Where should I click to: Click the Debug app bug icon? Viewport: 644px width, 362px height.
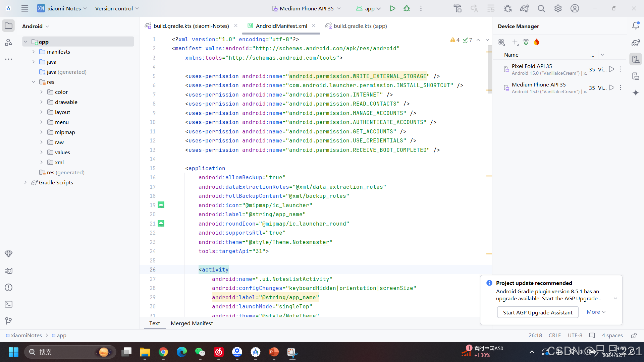pyautogui.click(x=407, y=9)
